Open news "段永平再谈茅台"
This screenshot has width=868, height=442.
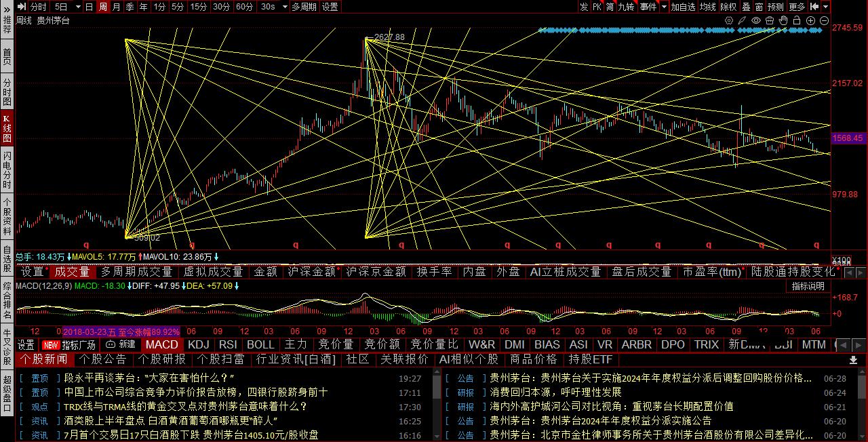[149, 378]
